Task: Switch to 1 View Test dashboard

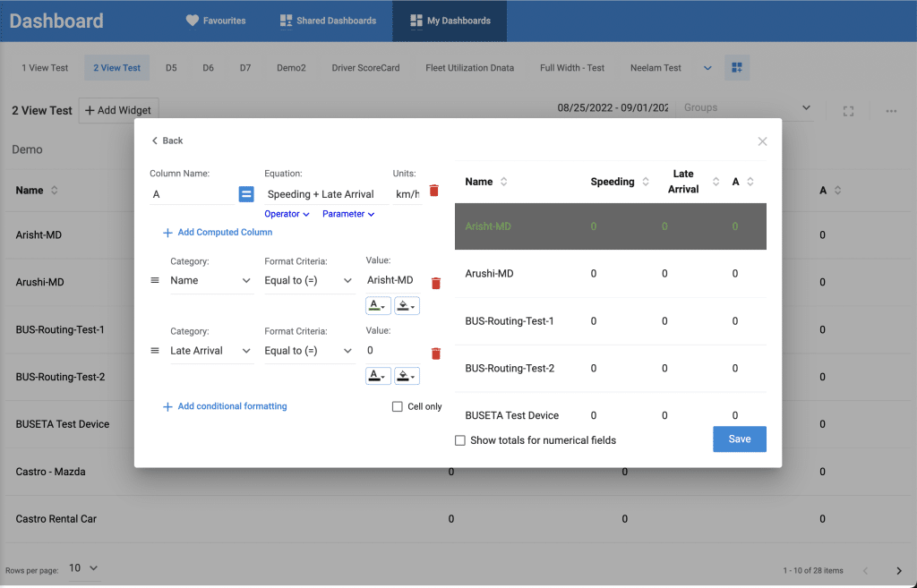Action: 45,68
